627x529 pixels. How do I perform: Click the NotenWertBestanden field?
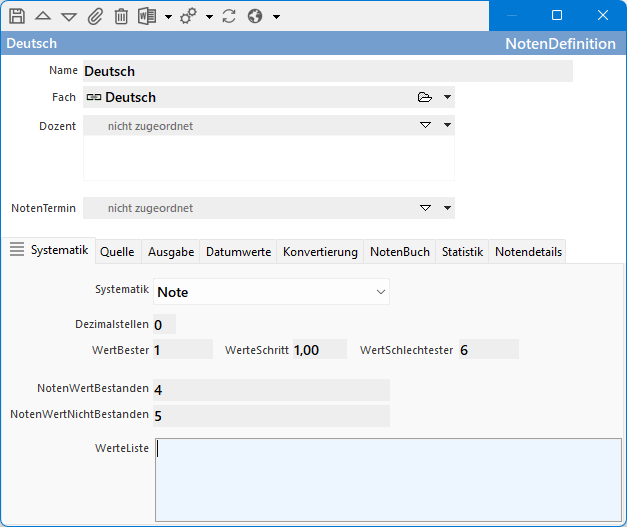tap(270, 389)
